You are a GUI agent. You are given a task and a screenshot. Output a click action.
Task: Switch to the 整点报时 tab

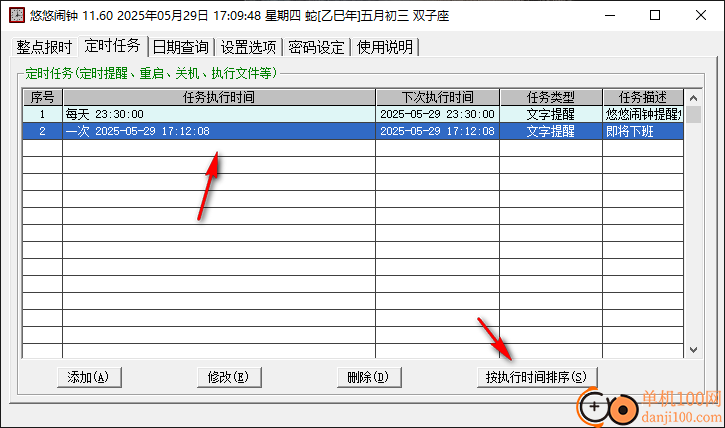pos(44,47)
